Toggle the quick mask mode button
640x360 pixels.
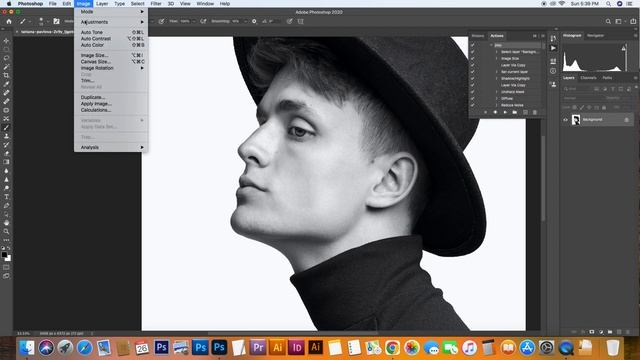[x=6, y=267]
